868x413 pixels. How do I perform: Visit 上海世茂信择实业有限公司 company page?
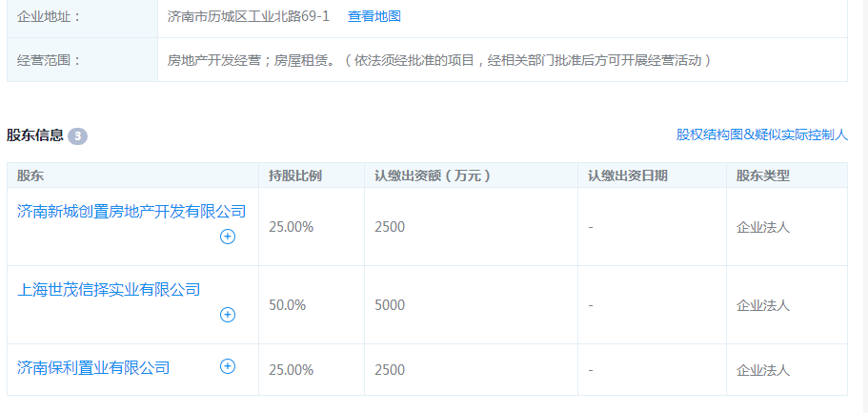point(109,289)
